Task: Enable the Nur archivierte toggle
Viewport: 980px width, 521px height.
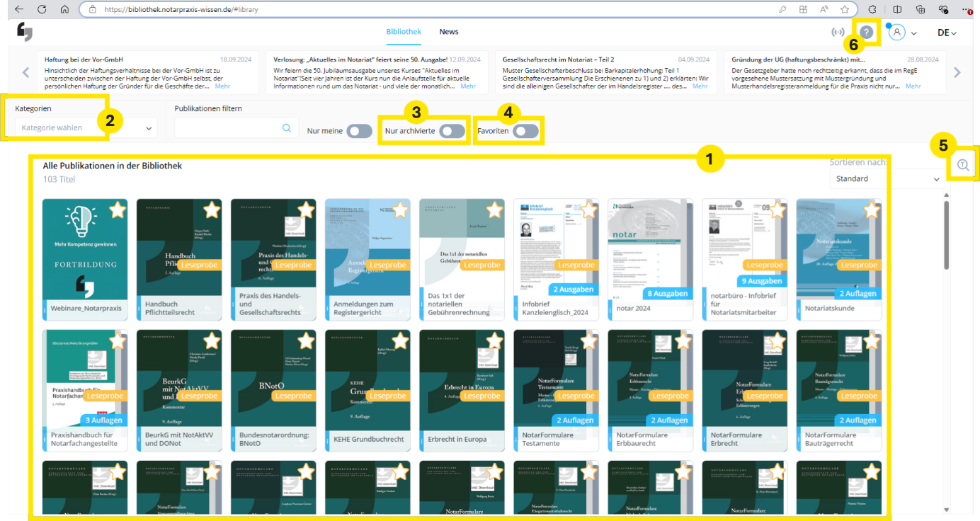Action: [x=452, y=131]
